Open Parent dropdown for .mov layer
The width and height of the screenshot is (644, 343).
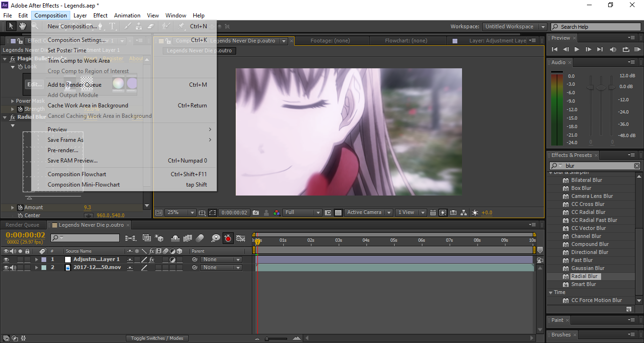(221, 268)
